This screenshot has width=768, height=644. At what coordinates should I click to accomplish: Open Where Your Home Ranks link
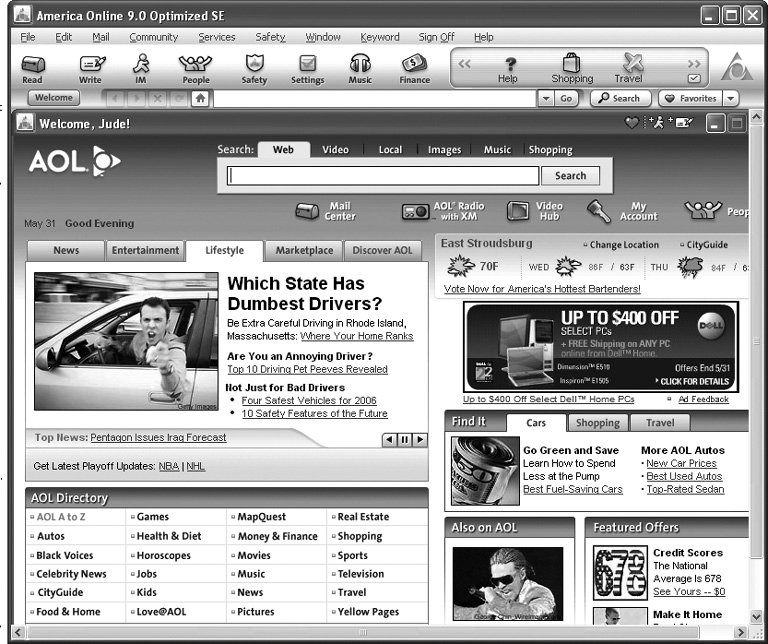click(357, 336)
